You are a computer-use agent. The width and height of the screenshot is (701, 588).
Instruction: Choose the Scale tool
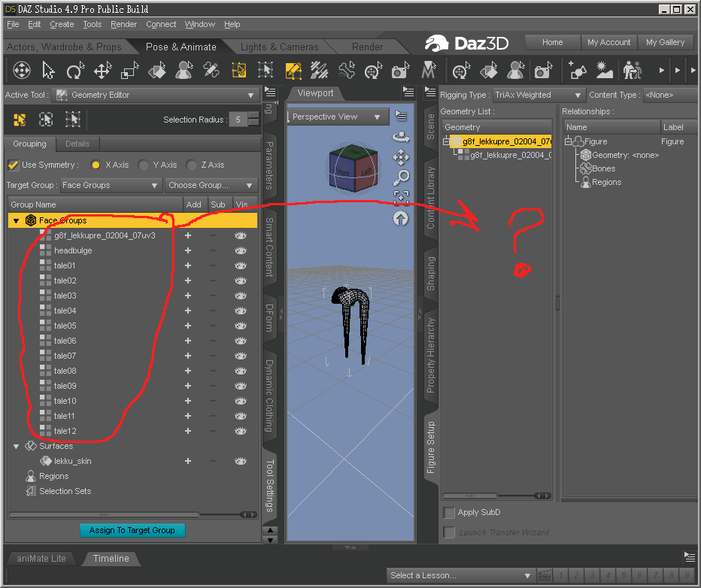pos(129,71)
